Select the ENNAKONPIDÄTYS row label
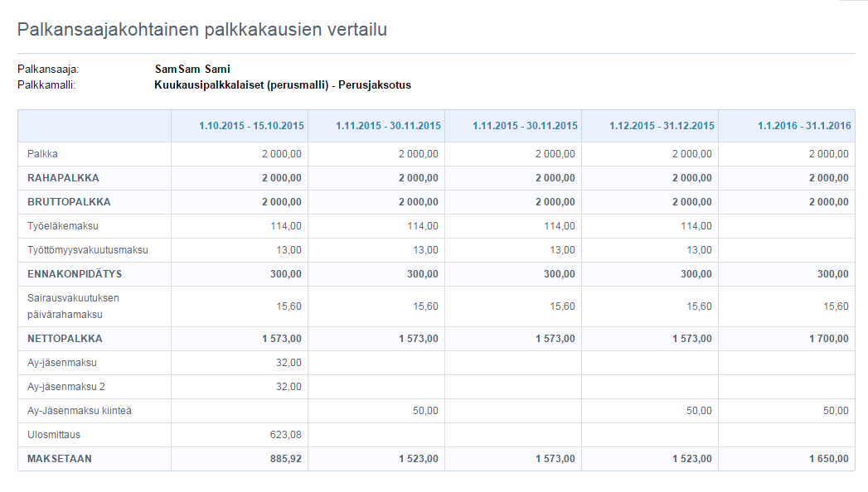The image size is (868, 492). point(75,274)
